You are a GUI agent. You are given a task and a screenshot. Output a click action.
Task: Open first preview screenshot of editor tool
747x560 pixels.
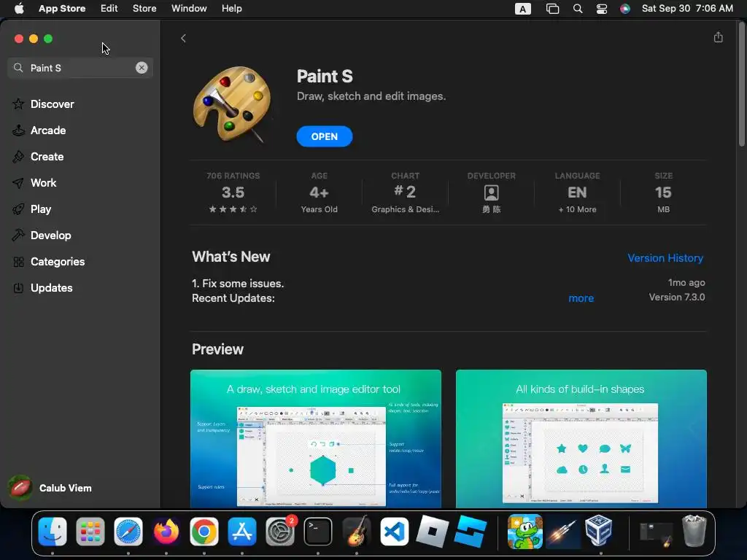pyautogui.click(x=315, y=438)
